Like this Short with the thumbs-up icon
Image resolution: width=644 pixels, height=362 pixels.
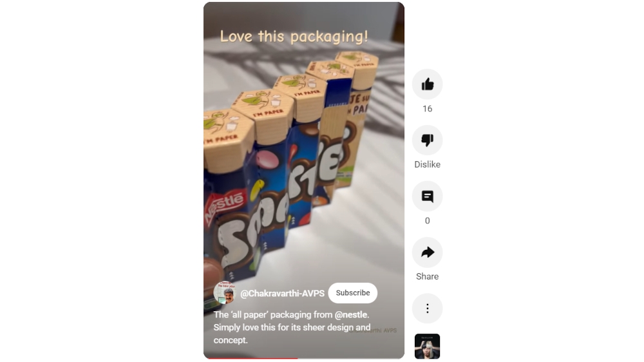(427, 84)
